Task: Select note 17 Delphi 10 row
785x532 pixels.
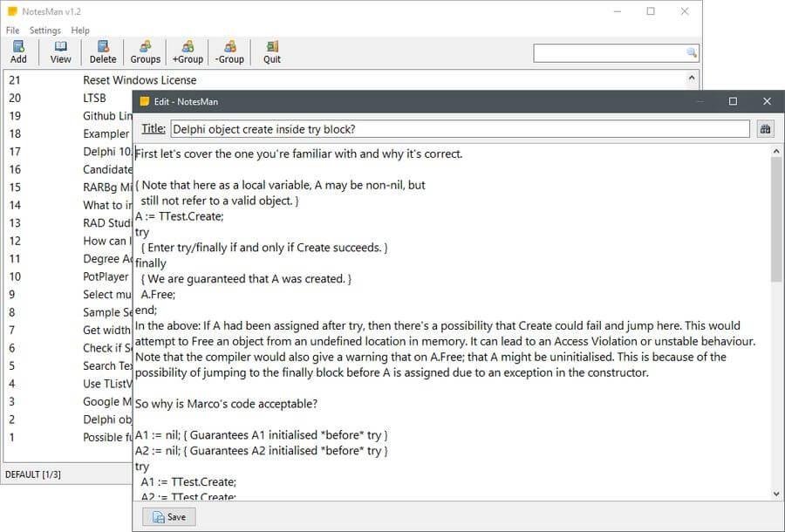Action: point(69,152)
